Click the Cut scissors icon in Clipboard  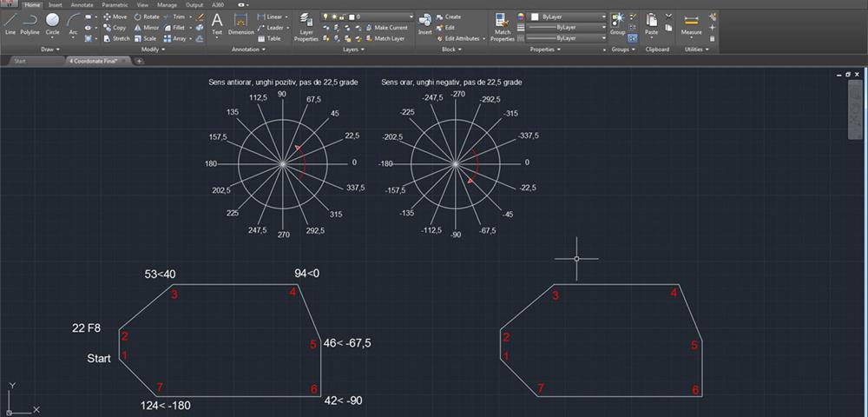click(x=668, y=16)
